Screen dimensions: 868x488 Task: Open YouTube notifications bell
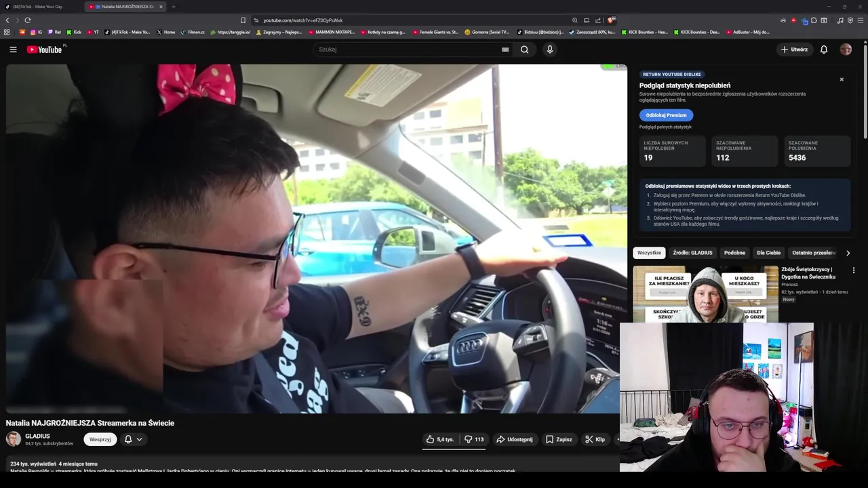click(824, 49)
